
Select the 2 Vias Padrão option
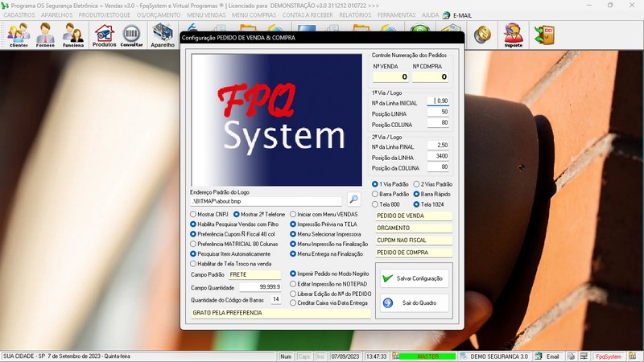[433, 184]
